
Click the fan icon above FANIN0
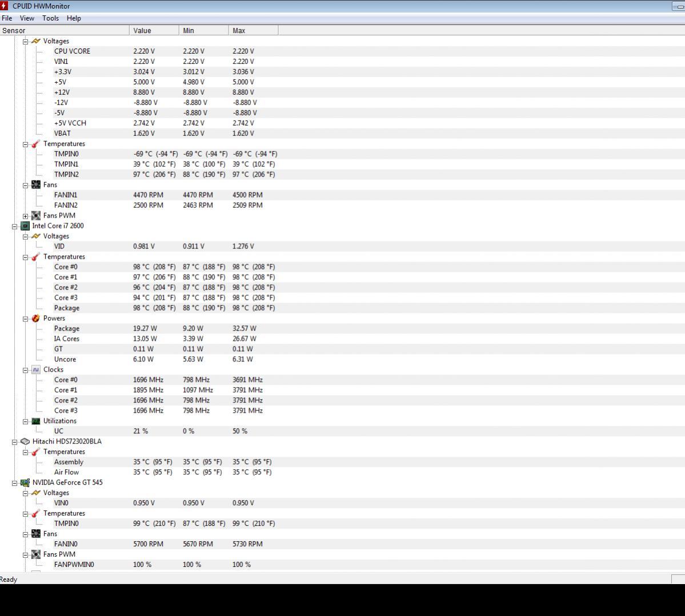36,534
